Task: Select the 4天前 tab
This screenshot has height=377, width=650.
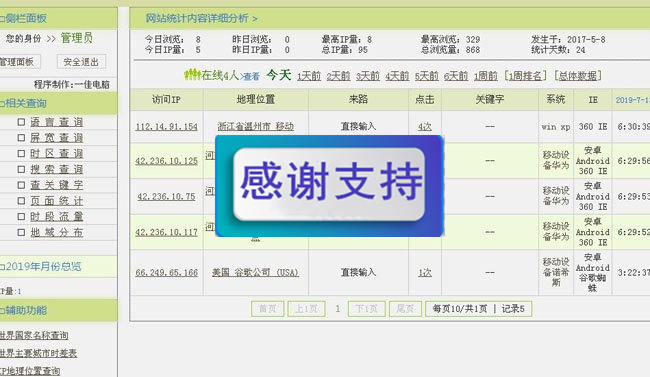Action: [397, 76]
